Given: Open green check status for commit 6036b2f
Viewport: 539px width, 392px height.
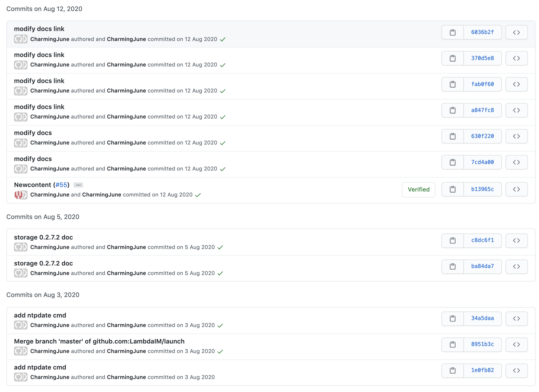Looking at the screenshot, I should (x=222, y=39).
